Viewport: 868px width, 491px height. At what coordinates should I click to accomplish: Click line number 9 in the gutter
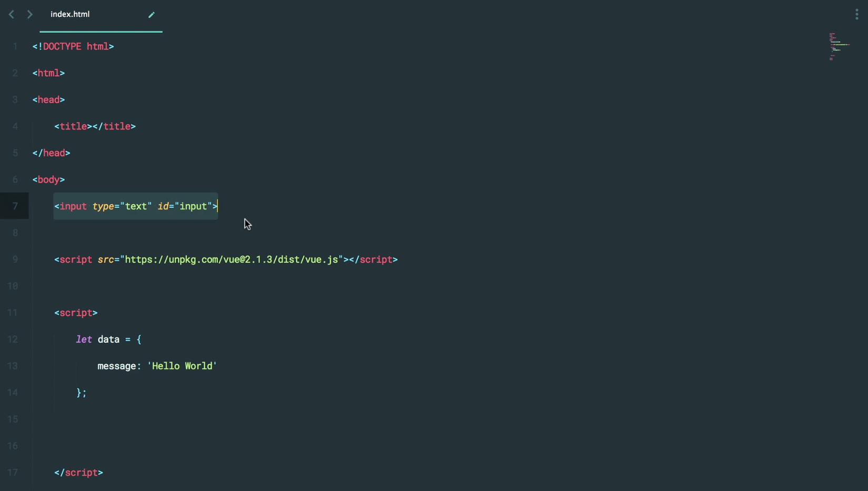15,259
